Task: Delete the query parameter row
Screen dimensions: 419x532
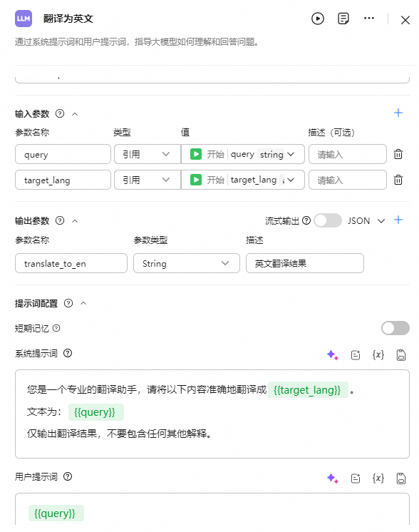Action: pos(398,154)
